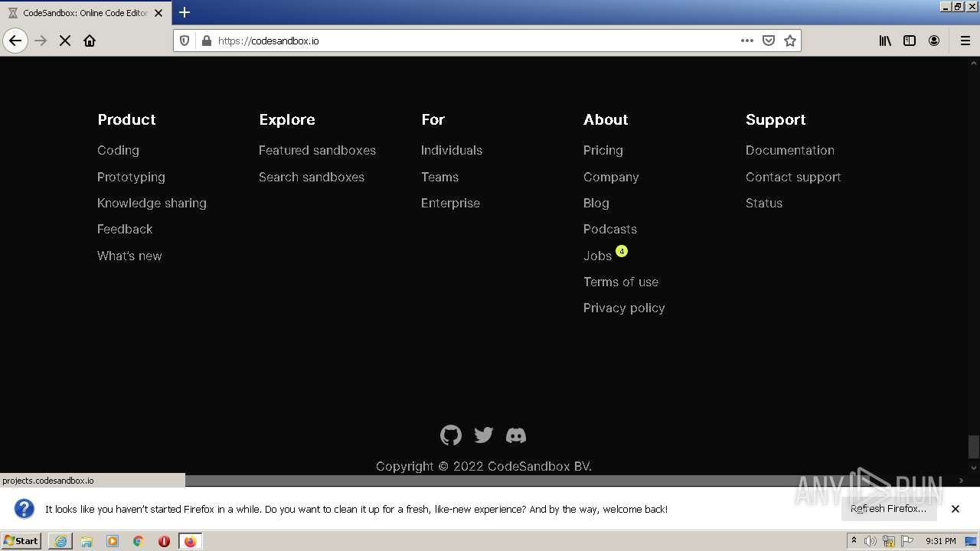Open the Status link
Screen dimensions: 980x551
(764, 203)
